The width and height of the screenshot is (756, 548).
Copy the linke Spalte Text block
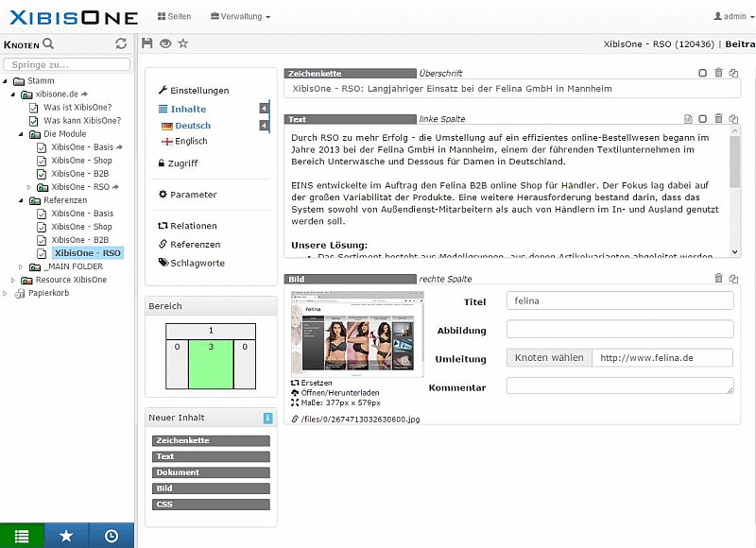[733, 118]
